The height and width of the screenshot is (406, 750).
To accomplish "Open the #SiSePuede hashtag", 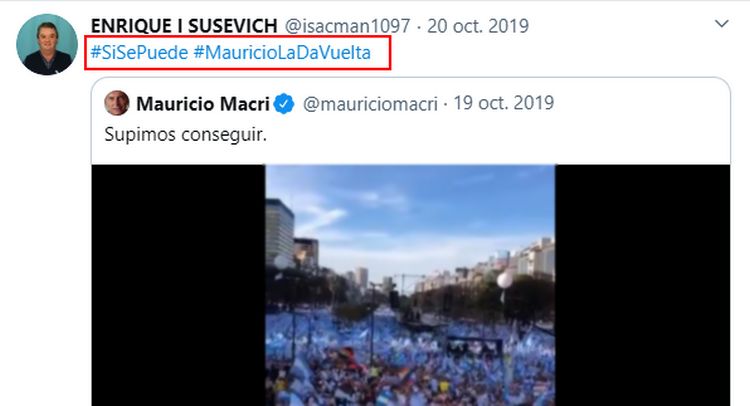I will [139, 52].
